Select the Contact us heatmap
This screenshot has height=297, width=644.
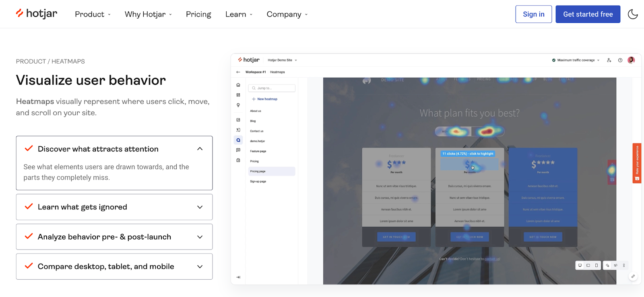[257, 131]
